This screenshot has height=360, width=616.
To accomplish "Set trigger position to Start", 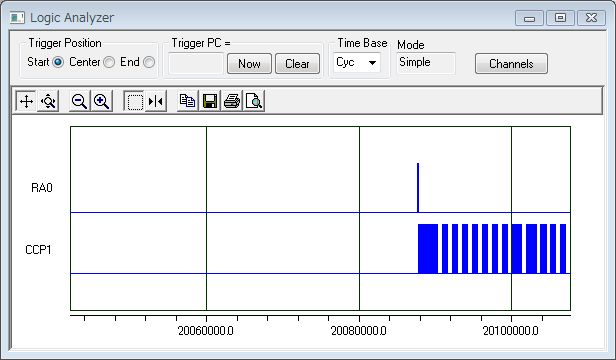I will pos(58,62).
